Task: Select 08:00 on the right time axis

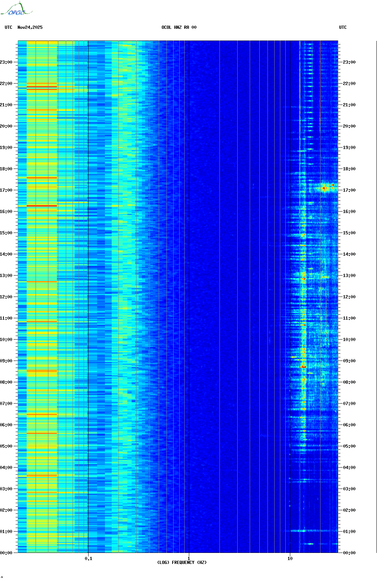Action: pos(349,382)
